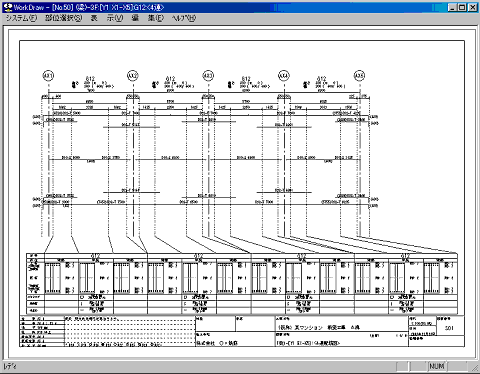Click the WorkDraw application icon in title bar
This screenshot has width=480, height=374.
8,7
